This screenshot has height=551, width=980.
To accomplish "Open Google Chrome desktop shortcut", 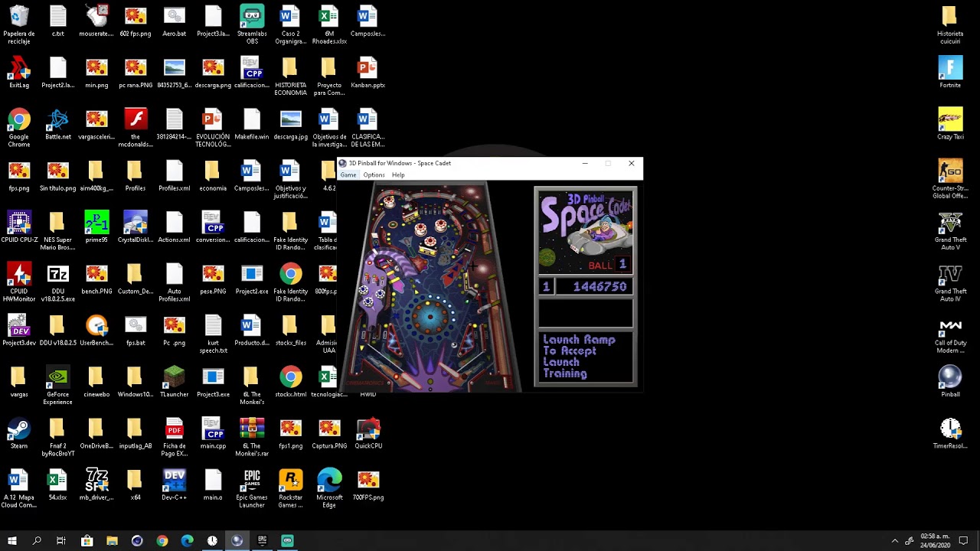I will pos(19,128).
